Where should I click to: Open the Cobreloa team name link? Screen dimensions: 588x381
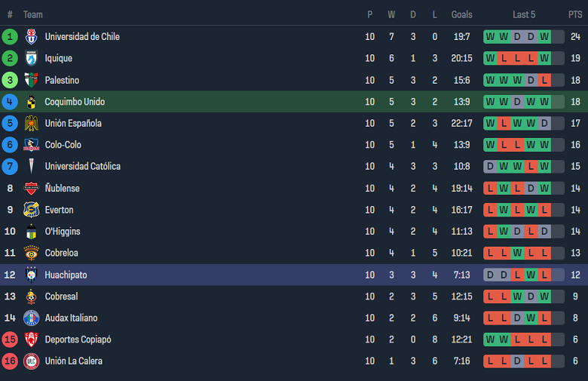pyautogui.click(x=61, y=253)
